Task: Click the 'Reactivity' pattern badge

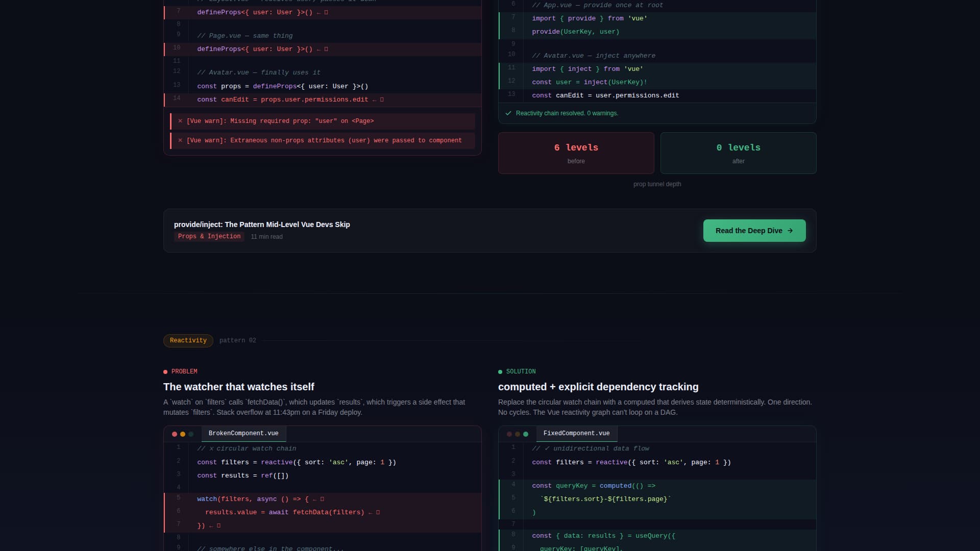Action: click(x=188, y=340)
